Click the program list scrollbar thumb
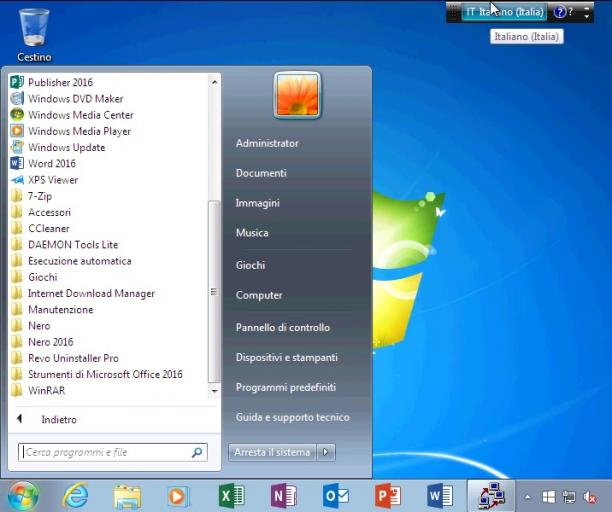The width and height of the screenshot is (612, 512). (x=214, y=292)
